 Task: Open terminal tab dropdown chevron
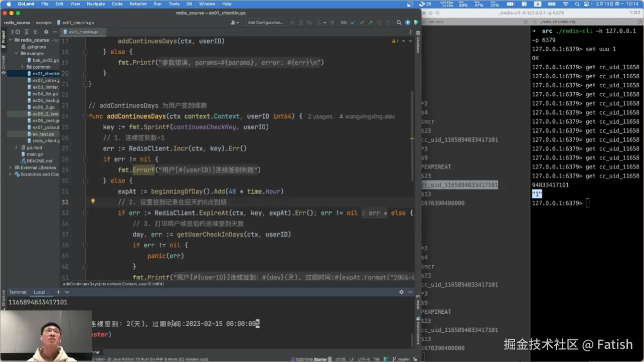tap(68, 292)
